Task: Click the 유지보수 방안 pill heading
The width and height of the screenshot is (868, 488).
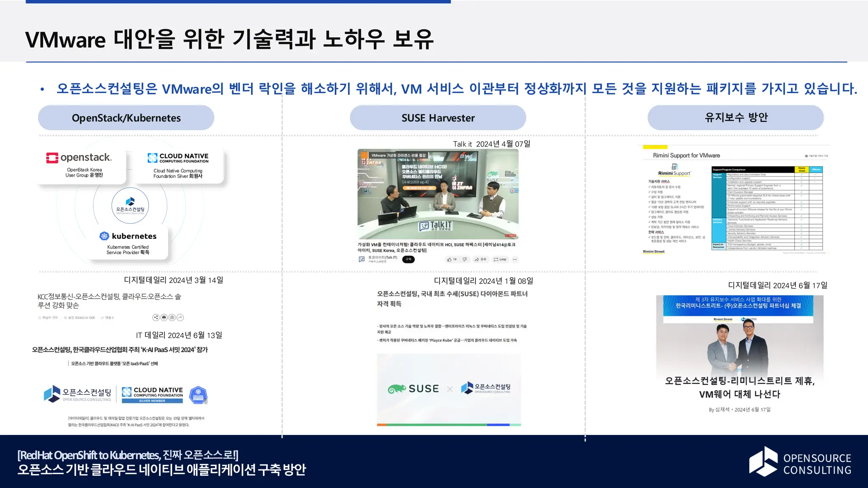Action: point(736,117)
